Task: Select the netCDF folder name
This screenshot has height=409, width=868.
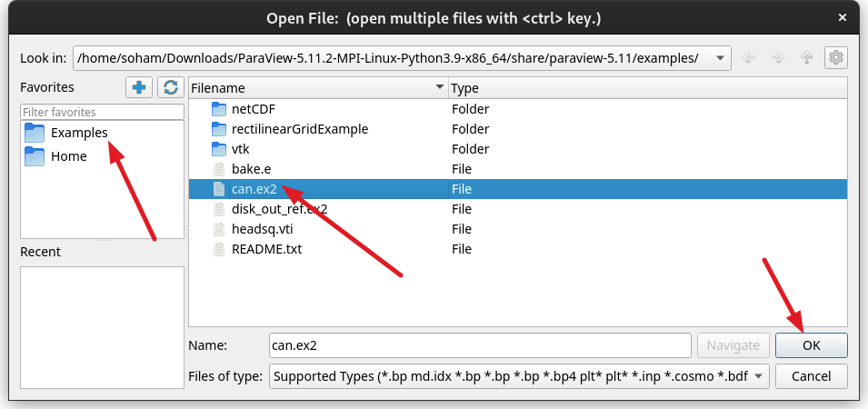Action: 254,109
